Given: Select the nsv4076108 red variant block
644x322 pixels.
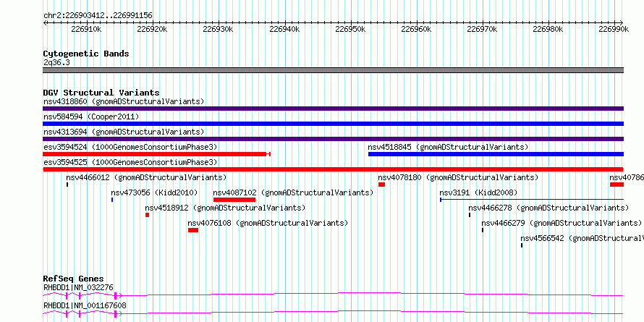Looking at the screenshot, I should [193, 230].
